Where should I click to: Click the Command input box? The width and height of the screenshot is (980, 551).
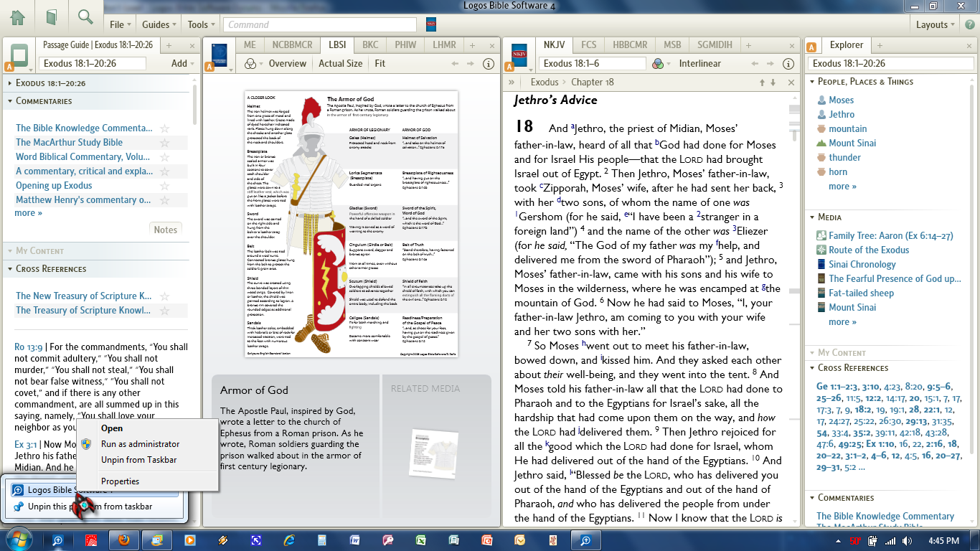click(319, 24)
